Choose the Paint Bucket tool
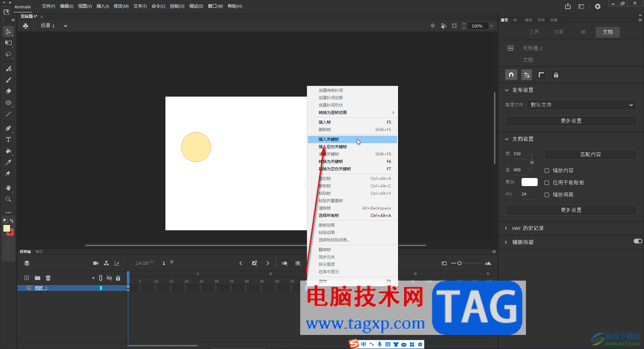The width and height of the screenshot is (644, 349). click(x=8, y=151)
